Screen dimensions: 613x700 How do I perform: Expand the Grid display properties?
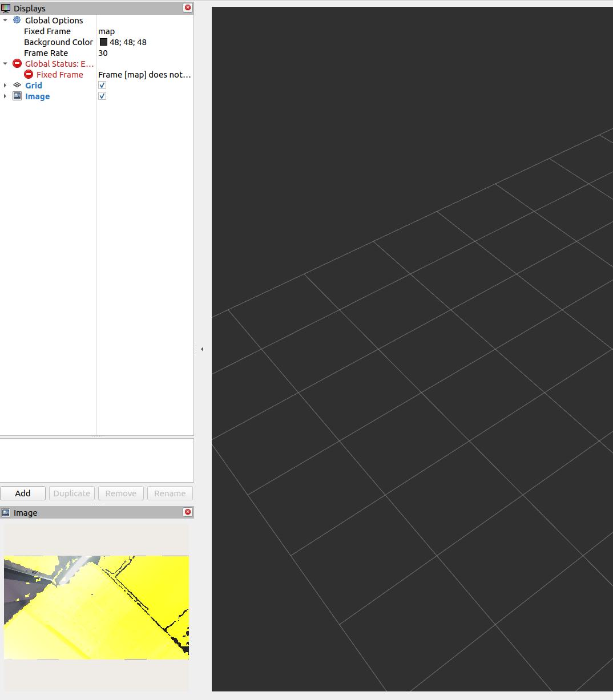5,85
